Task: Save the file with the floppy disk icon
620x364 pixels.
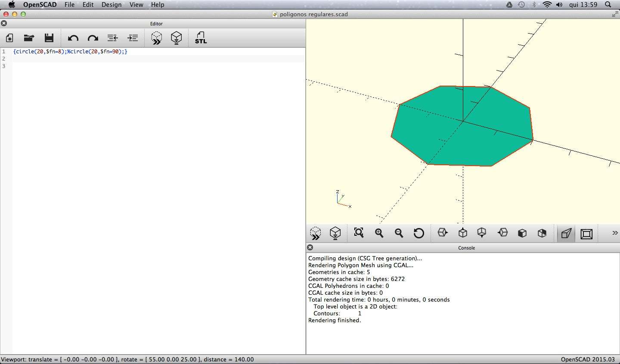Action: (x=49, y=38)
